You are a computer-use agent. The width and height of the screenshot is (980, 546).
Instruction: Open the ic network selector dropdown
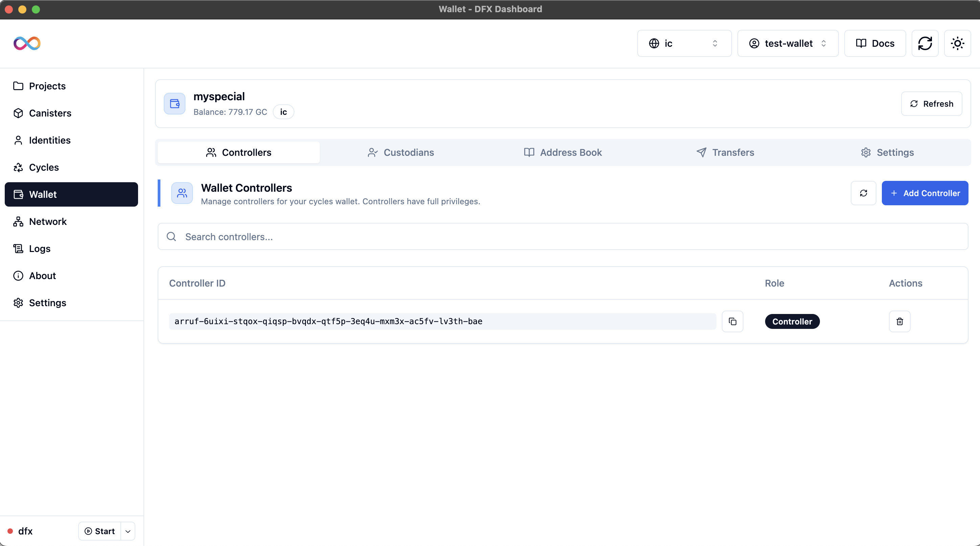684,43
